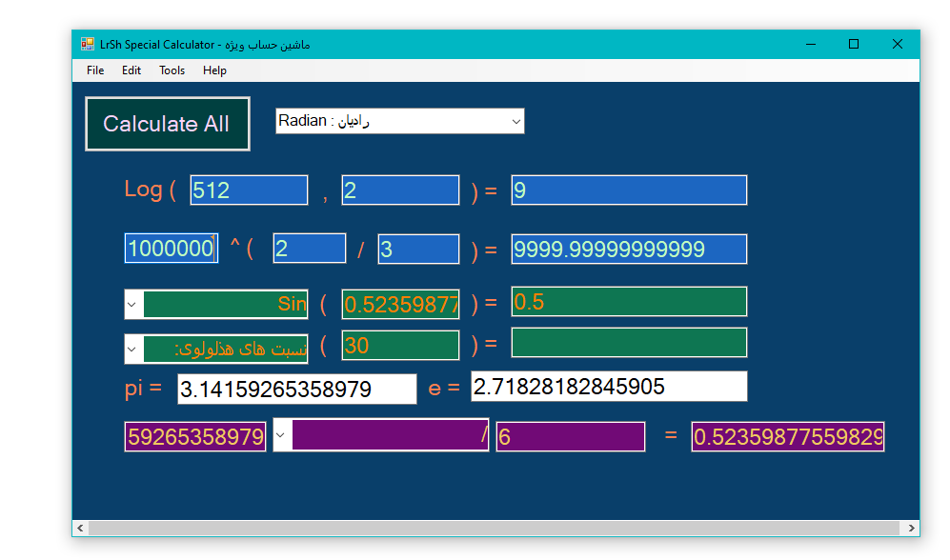The image size is (950, 560).
Task: Click the LrSh app icon in title bar
Action: click(88, 44)
